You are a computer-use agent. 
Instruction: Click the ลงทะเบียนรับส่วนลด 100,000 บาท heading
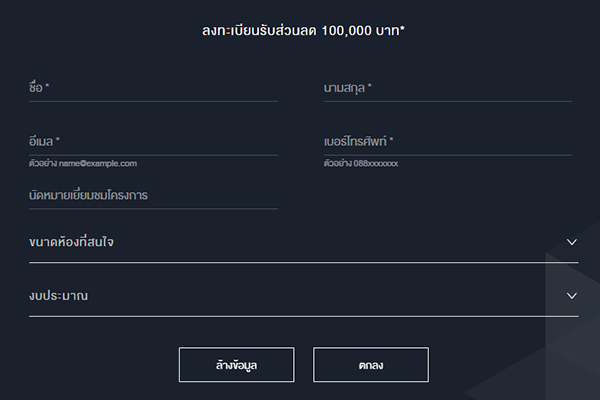(300, 30)
